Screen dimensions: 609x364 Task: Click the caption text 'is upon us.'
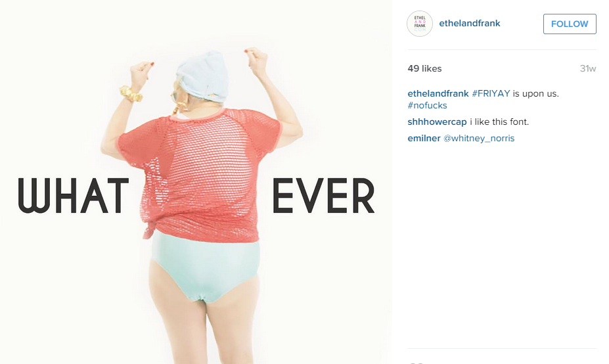pyautogui.click(x=536, y=93)
